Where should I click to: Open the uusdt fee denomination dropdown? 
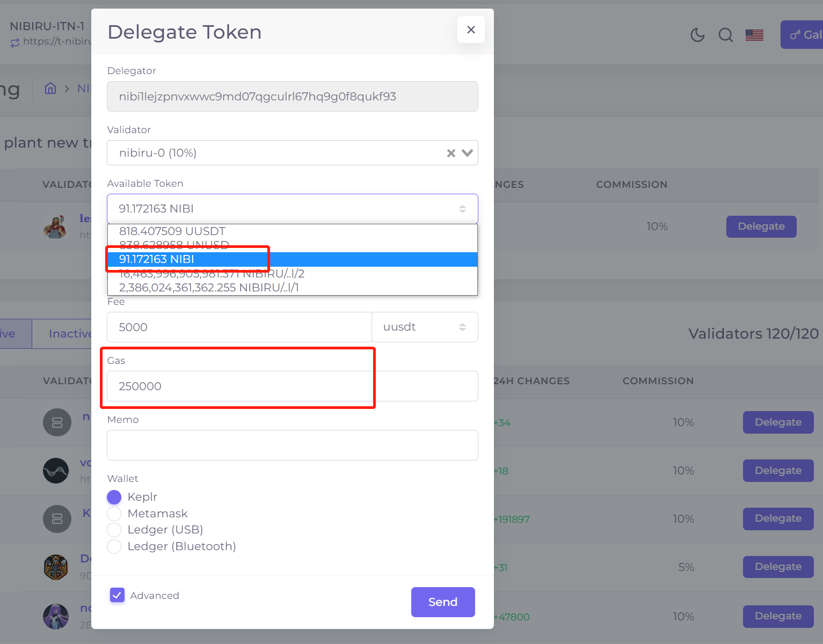[425, 327]
